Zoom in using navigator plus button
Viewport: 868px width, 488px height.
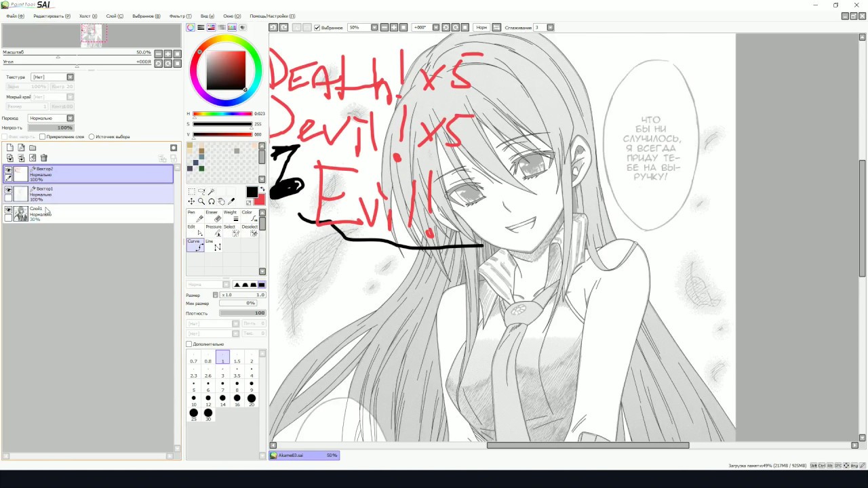click(167, 54)
